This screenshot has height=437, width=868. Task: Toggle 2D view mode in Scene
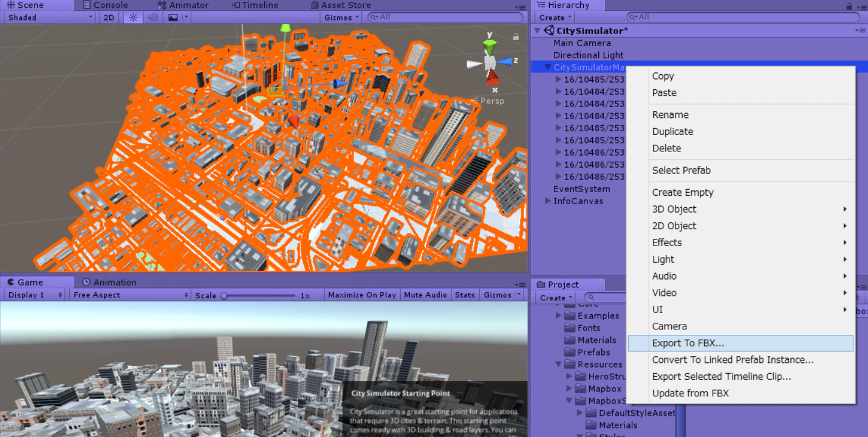click(109, 18)
